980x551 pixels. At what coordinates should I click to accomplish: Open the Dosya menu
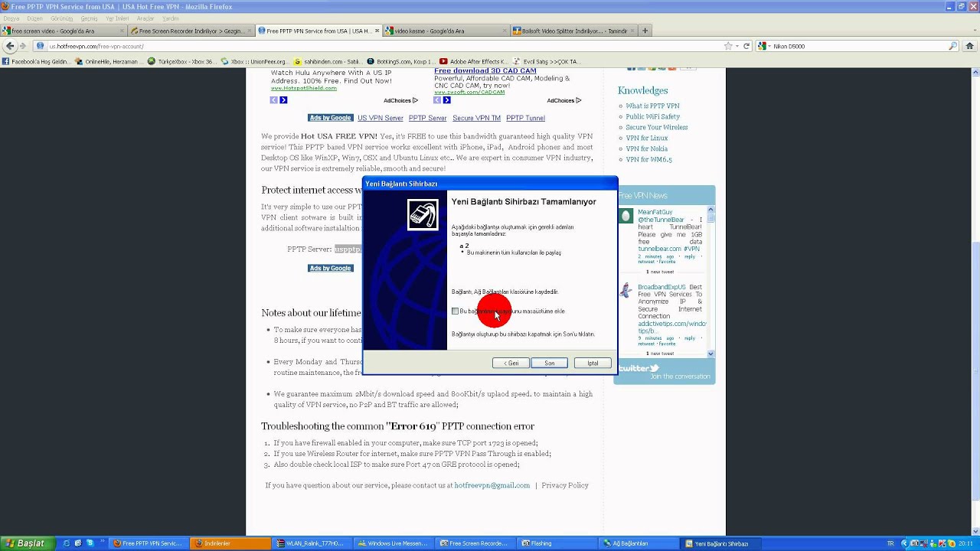11,18
